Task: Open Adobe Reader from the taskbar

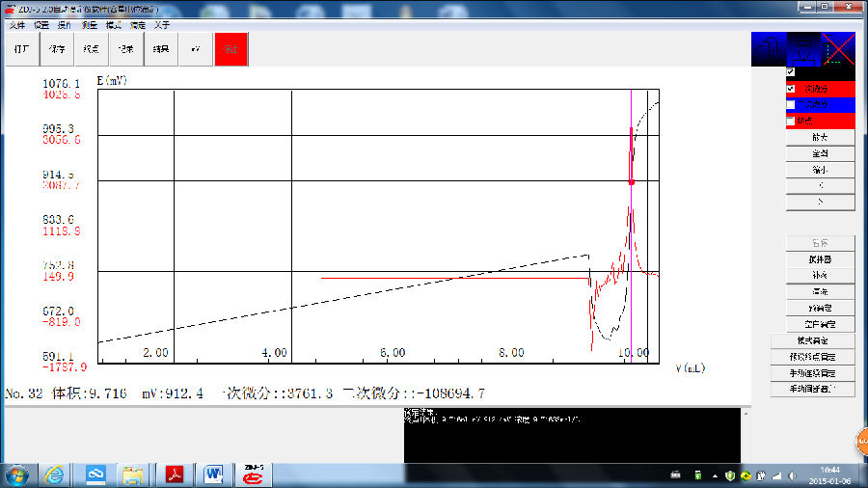Action: click(x=176, y=474)
